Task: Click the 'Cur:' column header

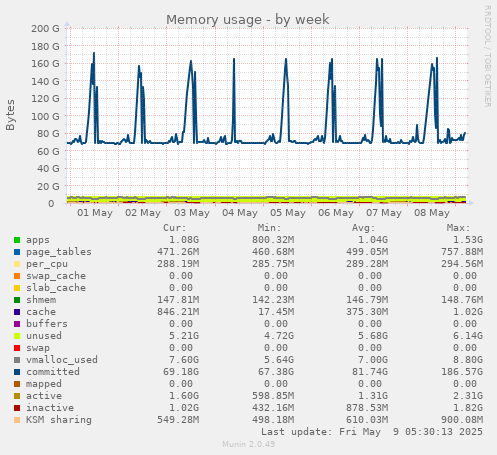Action: click(175, 228)
